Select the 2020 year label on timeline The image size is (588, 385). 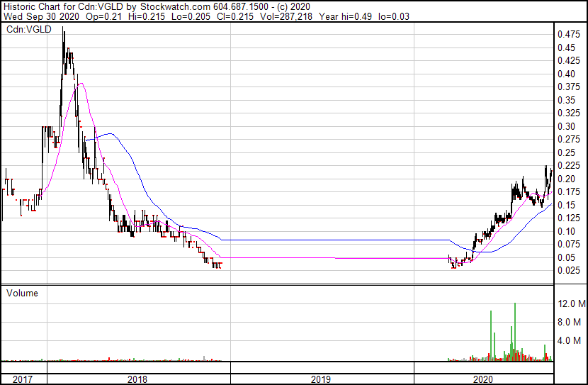(483, 379)
